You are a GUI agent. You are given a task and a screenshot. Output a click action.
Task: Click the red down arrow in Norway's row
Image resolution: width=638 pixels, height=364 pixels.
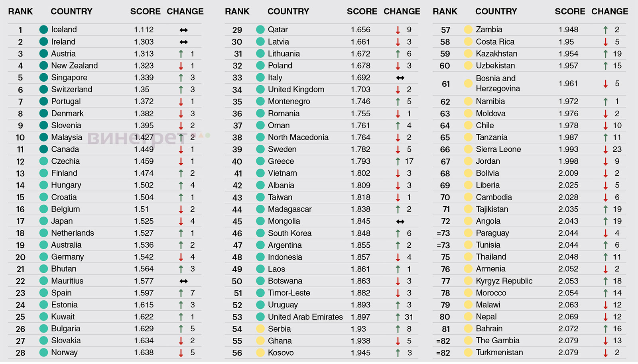[181, 353]
